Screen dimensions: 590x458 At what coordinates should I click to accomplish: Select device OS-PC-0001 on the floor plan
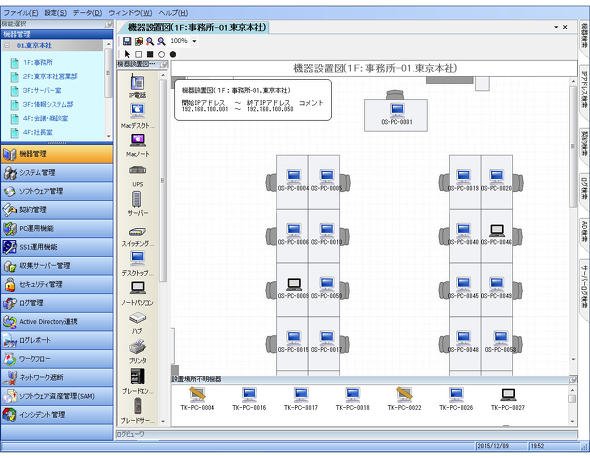[397, 114]
